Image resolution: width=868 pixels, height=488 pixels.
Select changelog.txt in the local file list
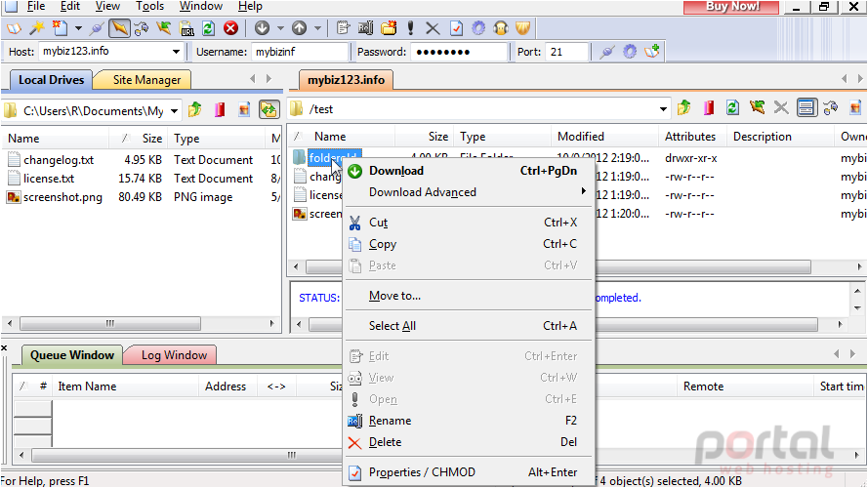59,160
